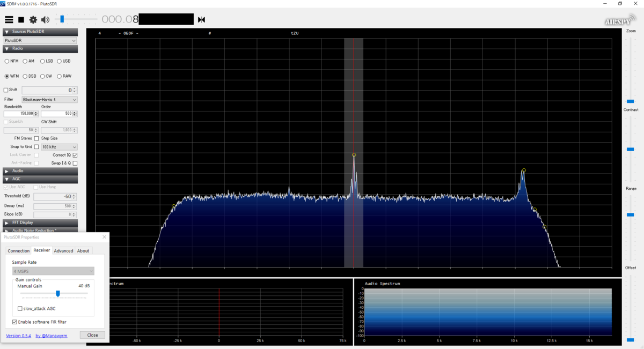644x349 pixels.
Task: Stop the radio with the stop button
Action: tap(21, 20)
